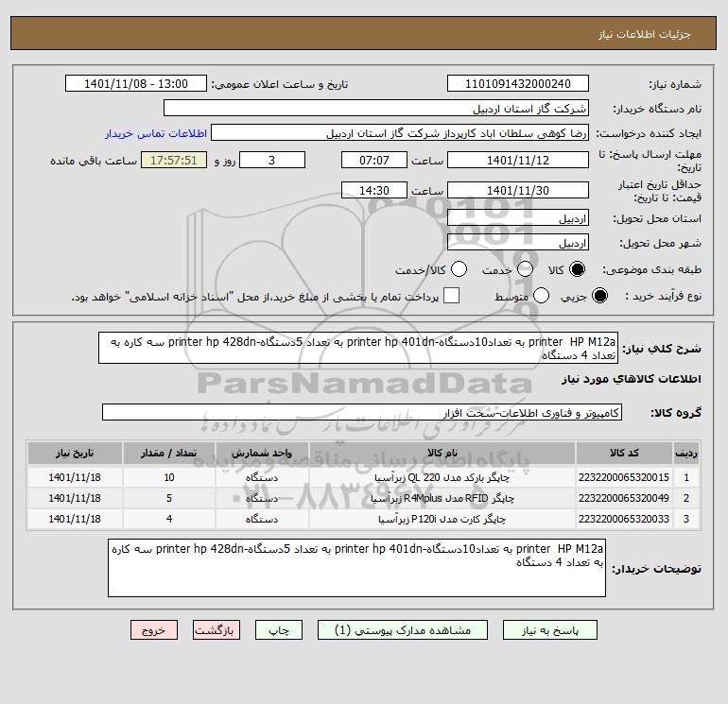Select the کالا radio button
The image size is (728, 704).
click(577, 269)
